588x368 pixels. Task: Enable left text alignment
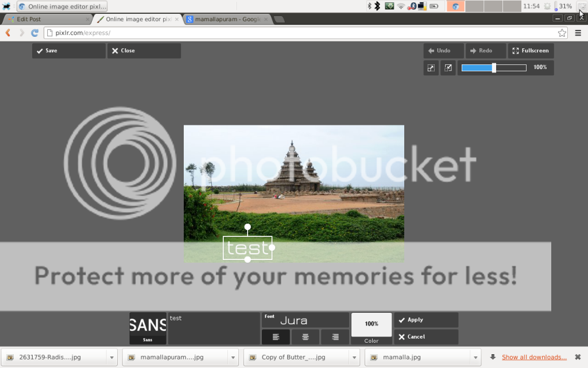tap(276, 337)
